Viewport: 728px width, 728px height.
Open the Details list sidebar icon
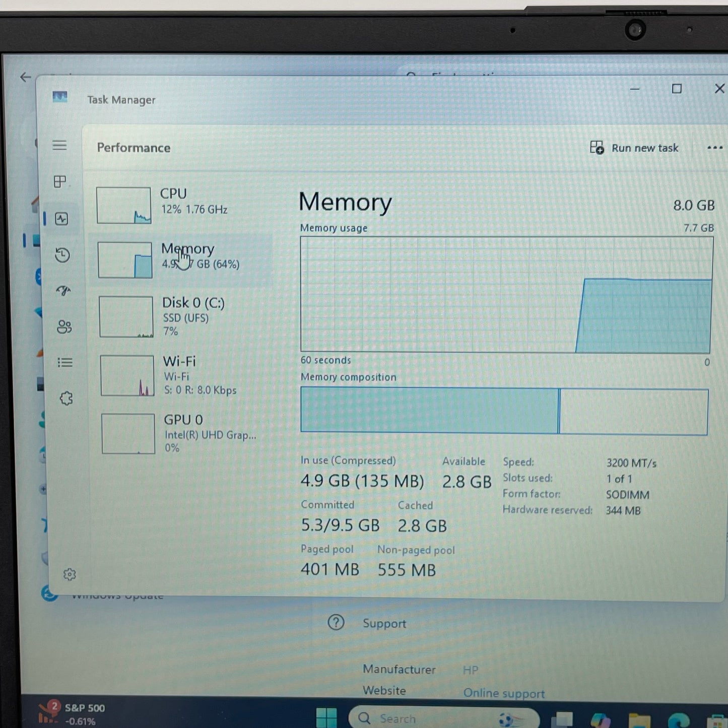coord(65,362)
